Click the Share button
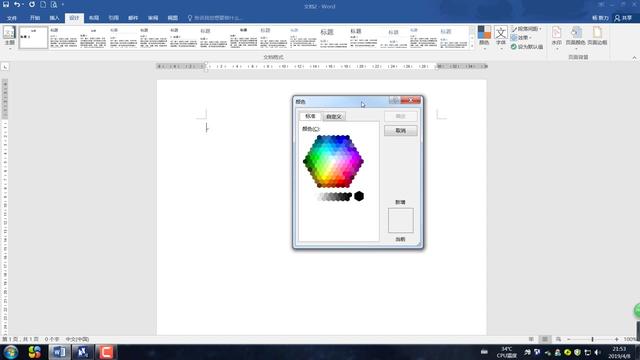Image resolution: width=640 pixels, height=360 pixels. (x=623, y=18)
